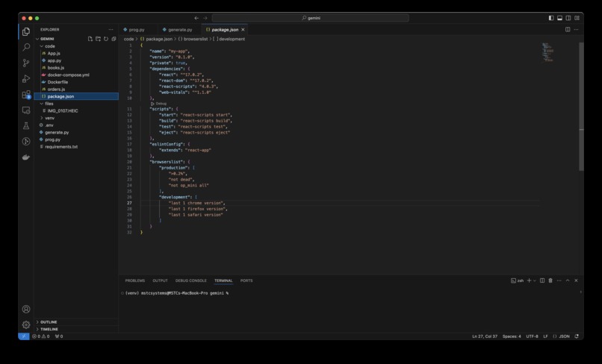The width and height of the screenshot is (602, 364).
Task: Collapse the code folder
Action: coord(42,46)
